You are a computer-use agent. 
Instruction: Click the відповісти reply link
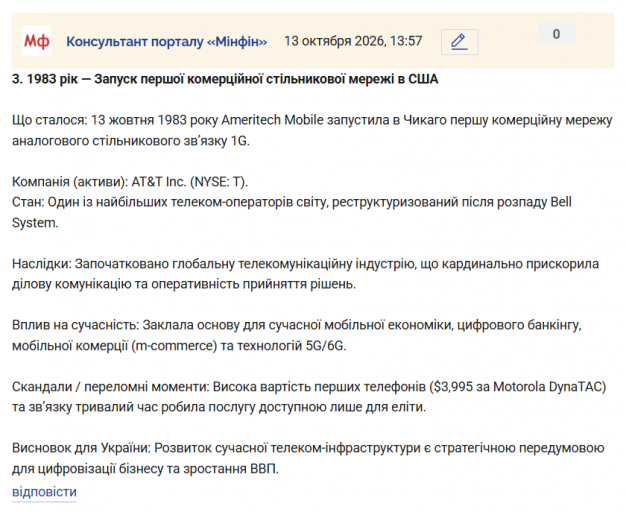click(44, 491)
